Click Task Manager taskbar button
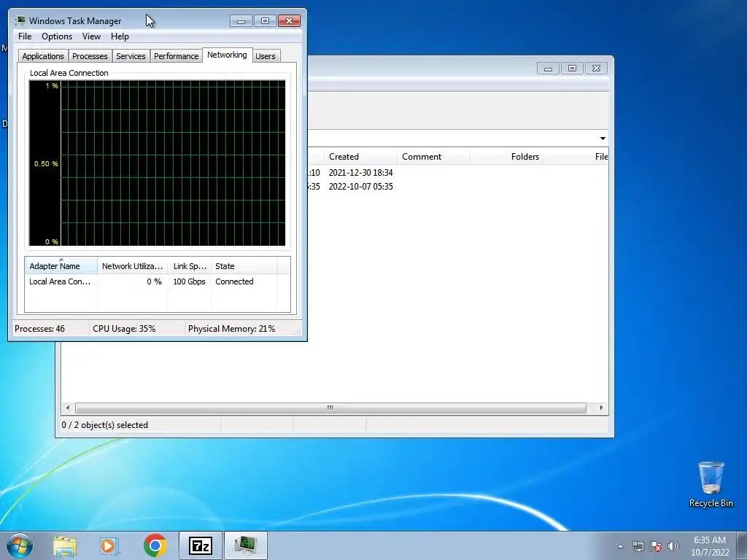Image resolution: width=747 pixels, height=560 pixels. coord(246,545)
